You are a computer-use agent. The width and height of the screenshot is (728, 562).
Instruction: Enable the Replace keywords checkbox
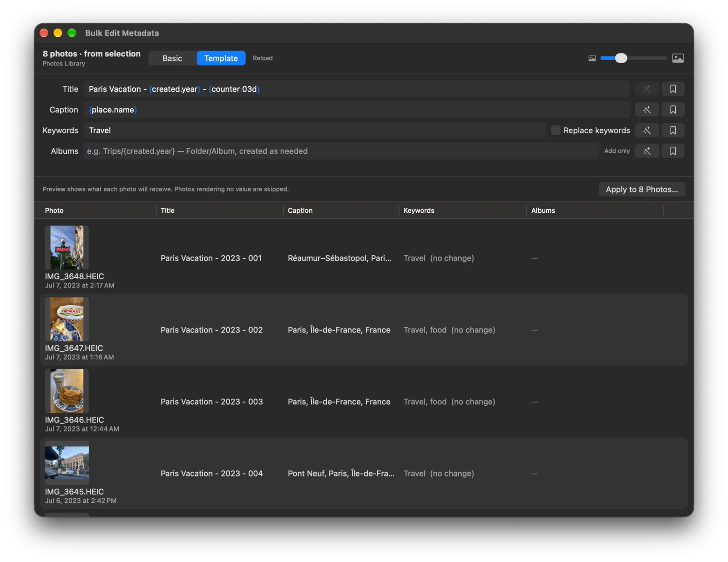pos(556,130)
